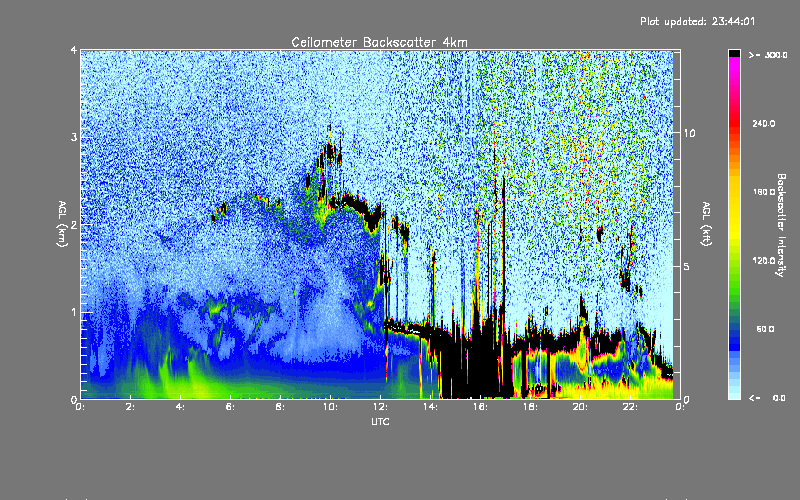The width and height of the screenshot is (800, 500).
Task: Select the "20:" UTC hour tick label
Action: pyautogui.click(x=580, y=407)
